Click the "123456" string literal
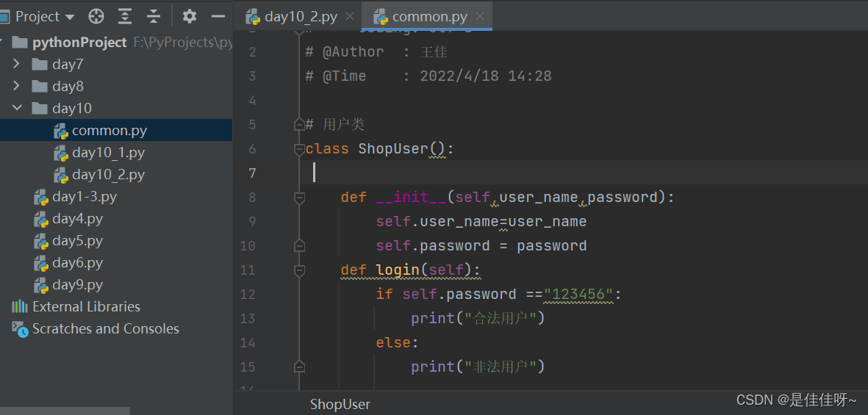Screen dimensions: 868x415 click(579, 294)
